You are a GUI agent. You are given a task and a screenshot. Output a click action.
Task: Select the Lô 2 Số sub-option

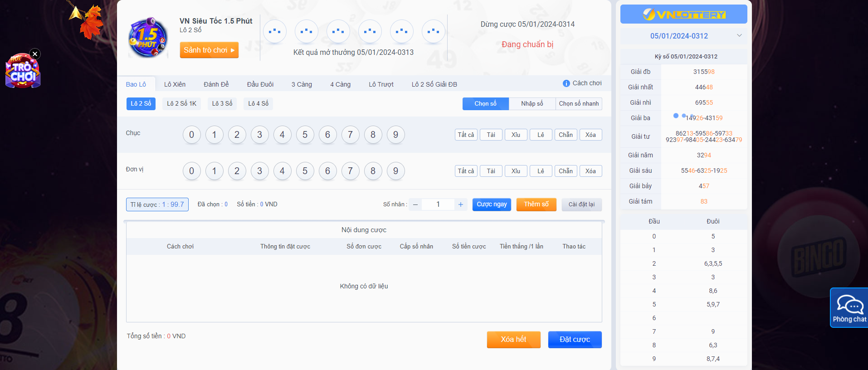point(141,104)
